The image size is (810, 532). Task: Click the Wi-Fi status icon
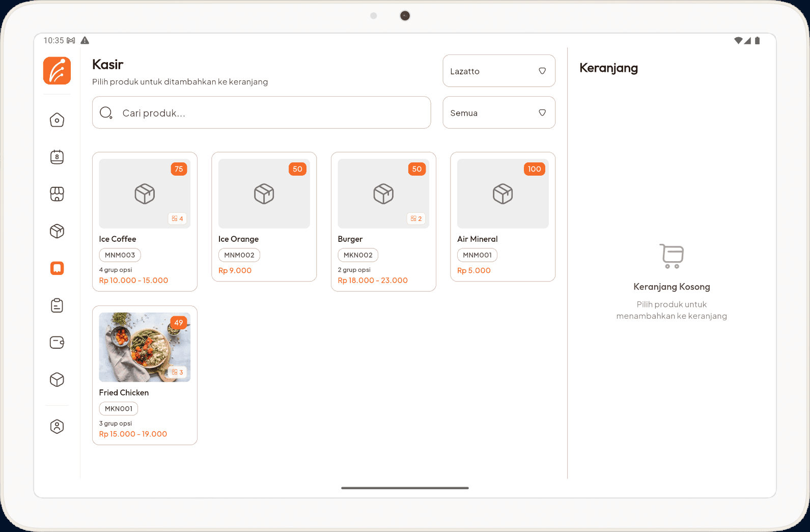point(738,41)
